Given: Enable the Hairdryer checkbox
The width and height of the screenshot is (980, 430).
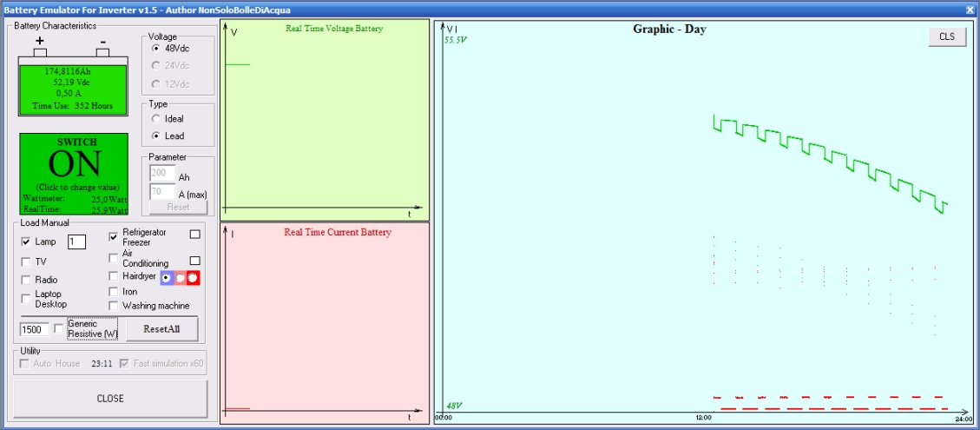Looking at the screenshot, I should pyautogui.click(x=114, y=276).
